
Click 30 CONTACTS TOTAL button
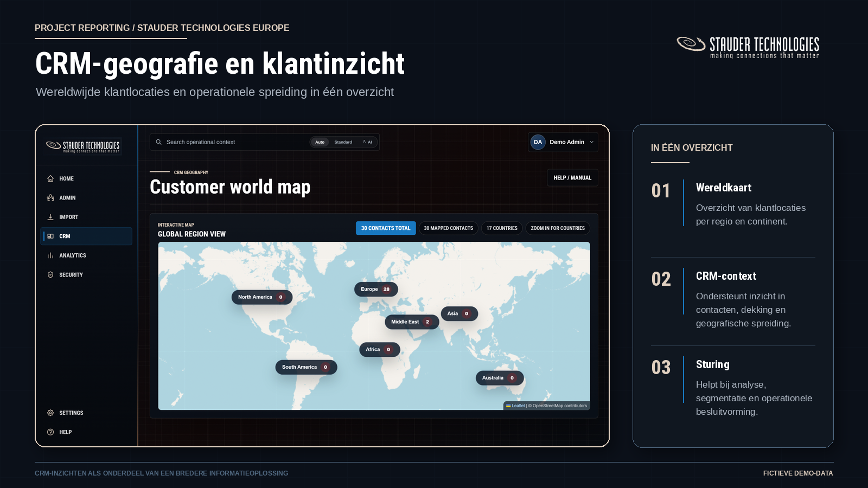(x=386, y=228)
